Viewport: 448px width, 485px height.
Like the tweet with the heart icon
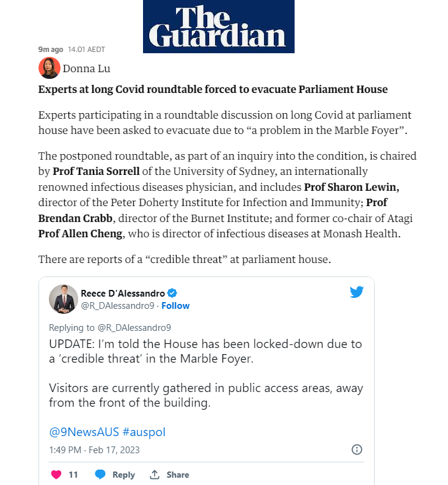(x=56, y=475)
